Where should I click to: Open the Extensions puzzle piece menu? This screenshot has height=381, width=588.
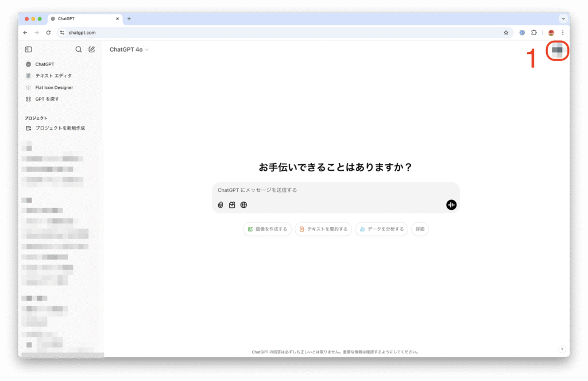click(x=534, y=33)
